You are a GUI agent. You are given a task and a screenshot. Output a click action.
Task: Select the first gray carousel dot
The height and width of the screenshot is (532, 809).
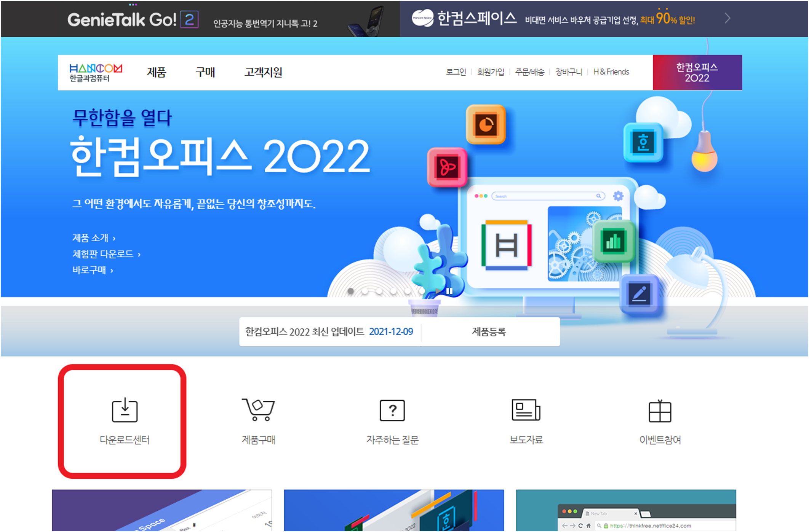[350, 291]
